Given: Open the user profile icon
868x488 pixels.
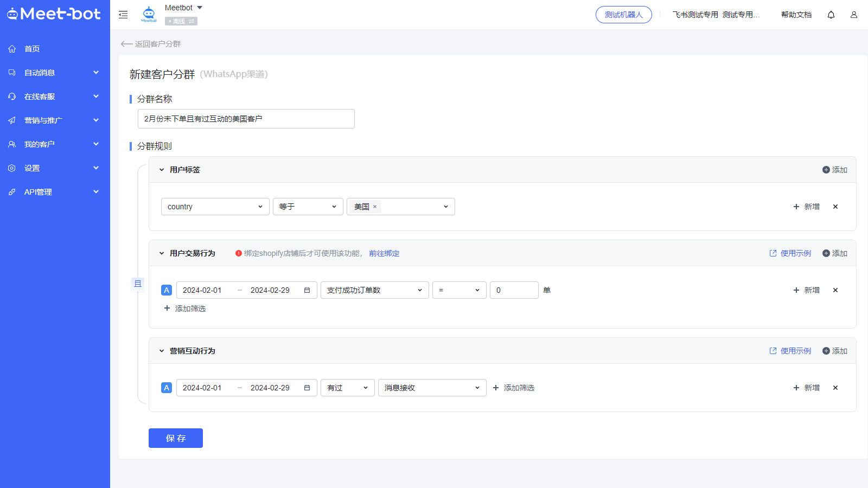Looking at the screenshot, I should tap(853, 15).
